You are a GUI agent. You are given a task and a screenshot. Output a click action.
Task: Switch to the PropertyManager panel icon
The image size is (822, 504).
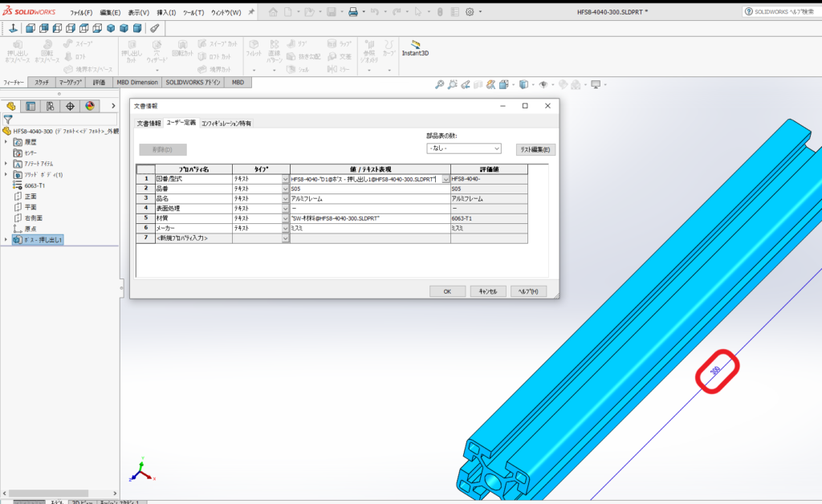pyautogui.click(x=31, y=106)
